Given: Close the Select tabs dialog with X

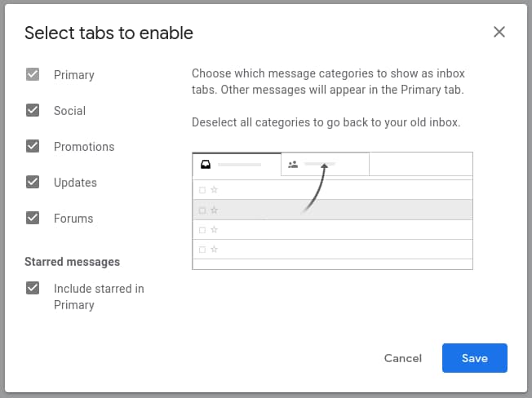Looking at the screenshot, I should click(499, 33).
